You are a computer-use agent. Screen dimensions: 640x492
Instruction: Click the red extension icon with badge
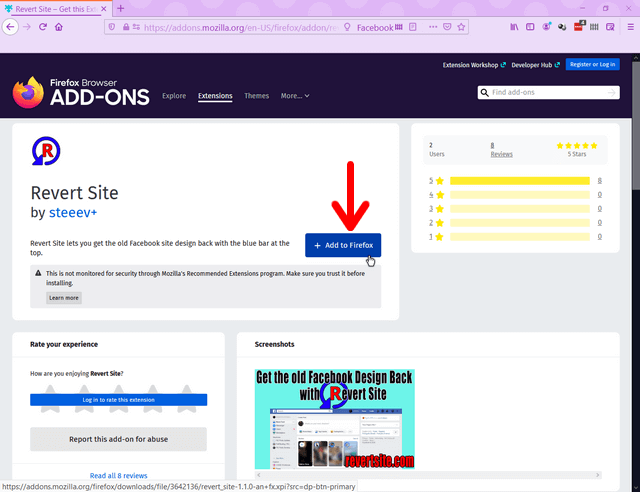point(579,26)
